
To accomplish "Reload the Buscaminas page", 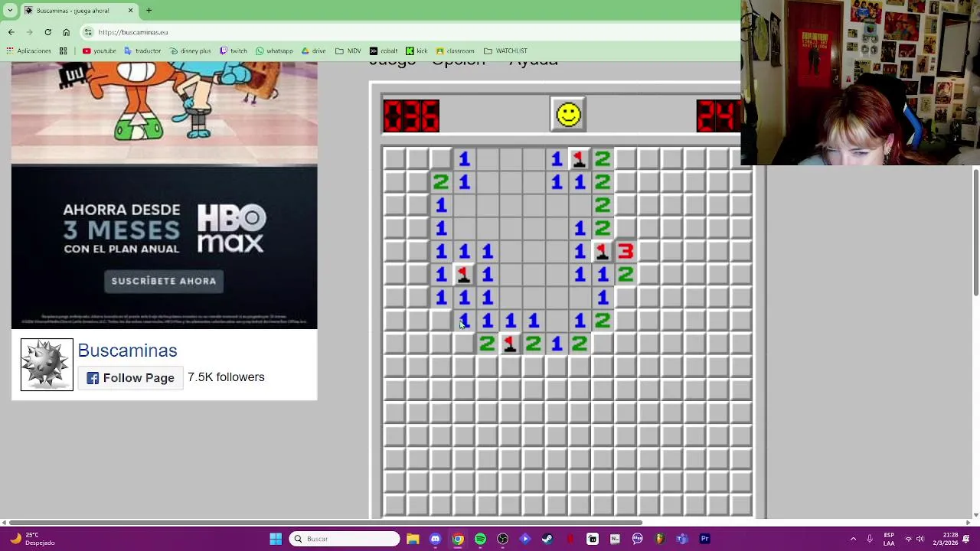I will tap(47, 32).
